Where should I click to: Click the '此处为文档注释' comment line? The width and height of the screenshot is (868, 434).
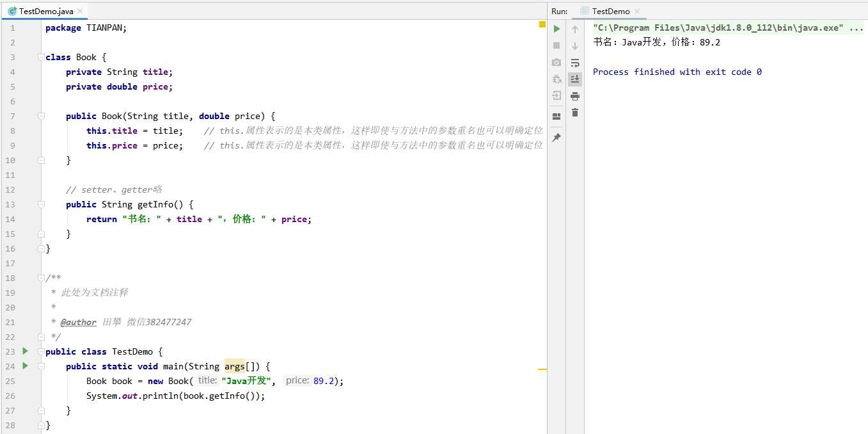[x=95, y=293]
